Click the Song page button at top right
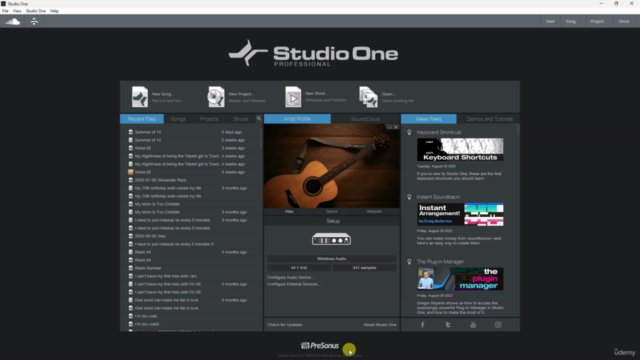The height and width of the screenshot is (360, 640). pyautogui.click(x=571, y=21)
